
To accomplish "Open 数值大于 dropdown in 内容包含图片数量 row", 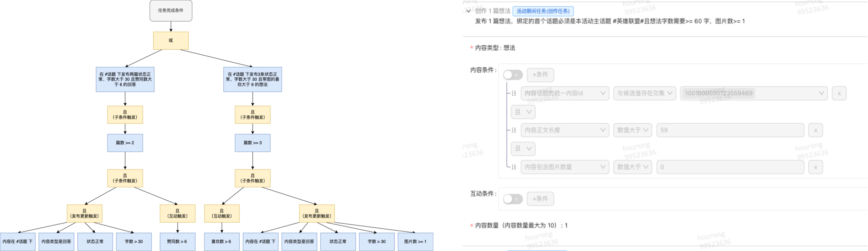I will 632,167.
